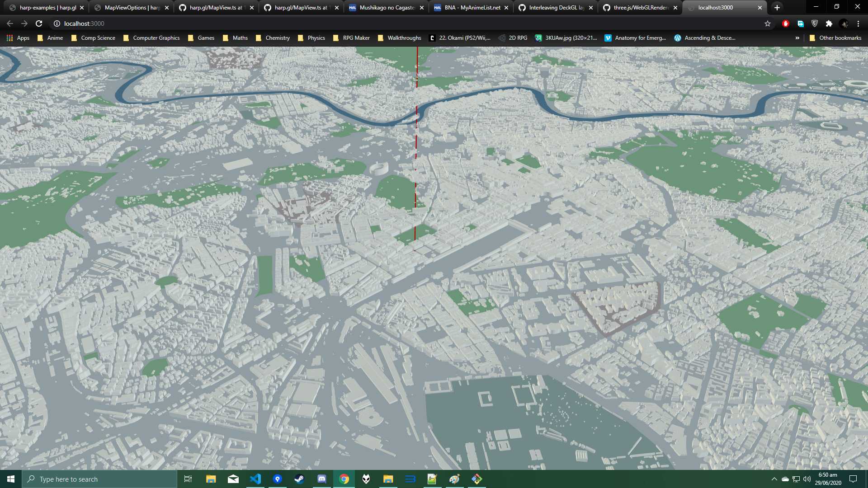This screenshot has width=868, height=488.
Task: Open File Explorer from the taskbar
Action: point(211,479)
